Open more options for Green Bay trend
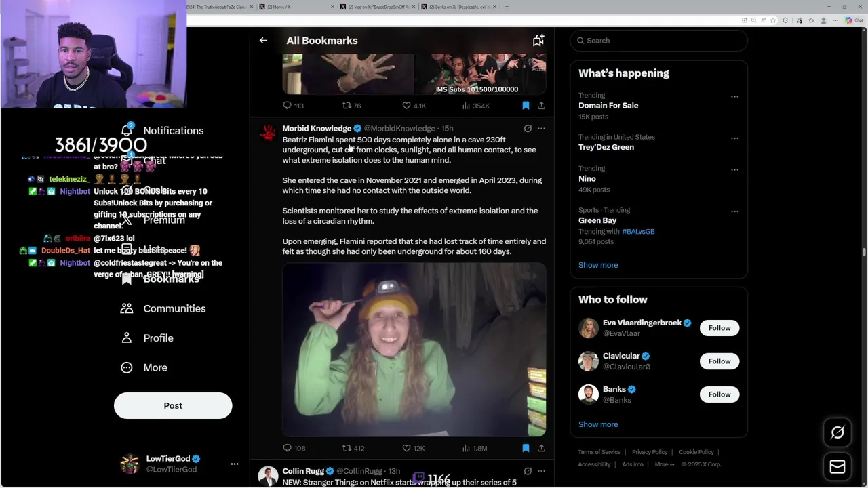The height and width of the screenshot is (488, 868). (x=734, y=211)
